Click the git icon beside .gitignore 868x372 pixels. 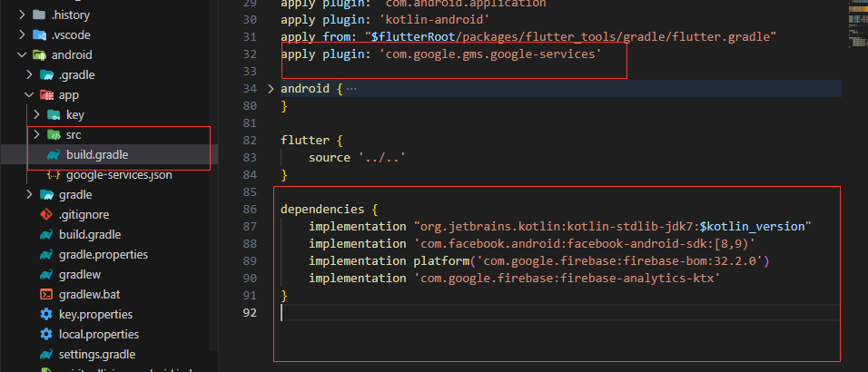tap(46, 215)
